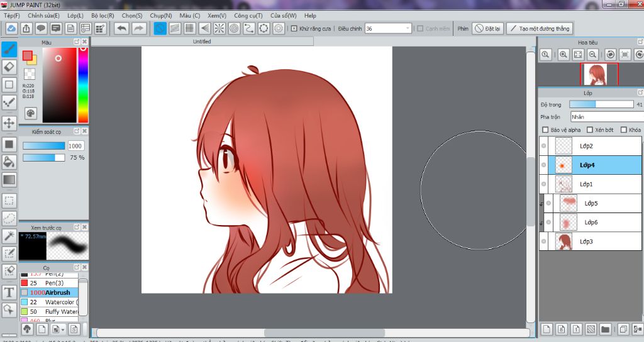Enable parallel lines snap guide

[x=175, y=29]
